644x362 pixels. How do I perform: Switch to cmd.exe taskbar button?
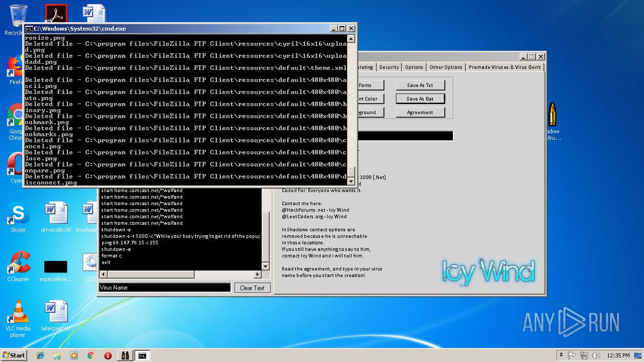pyautogui.click(x=142, y=355)
